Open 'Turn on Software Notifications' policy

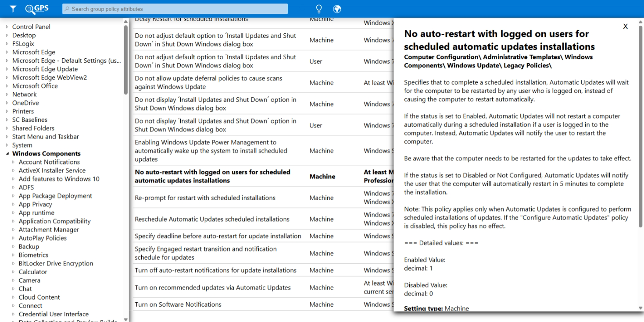click(x=263, y=304)
